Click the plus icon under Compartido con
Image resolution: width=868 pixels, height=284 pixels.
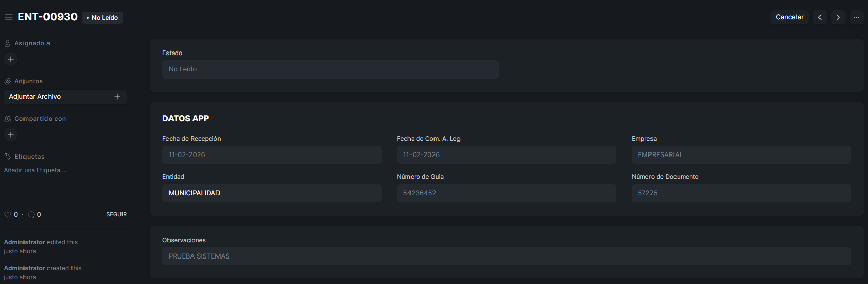11,135
